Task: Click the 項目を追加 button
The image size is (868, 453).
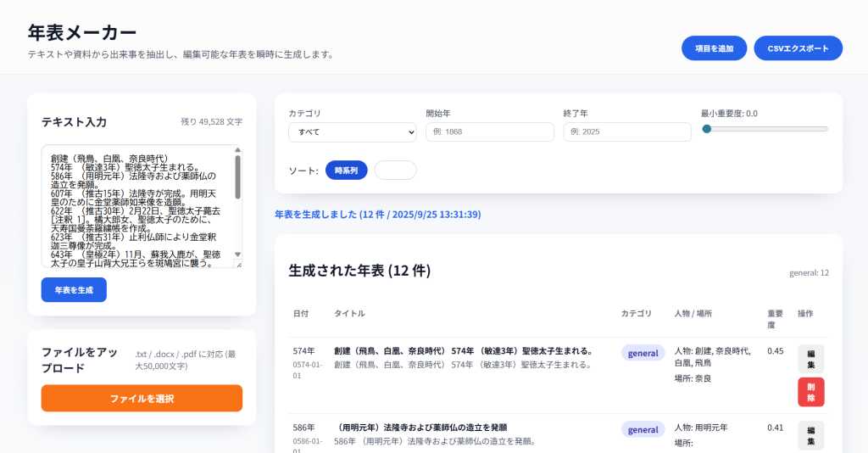Action: (714, 48)
